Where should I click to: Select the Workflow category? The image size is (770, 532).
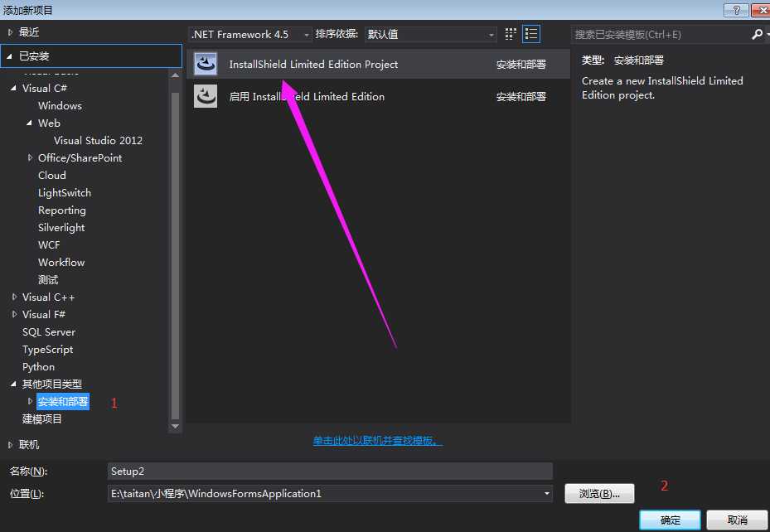61,262
